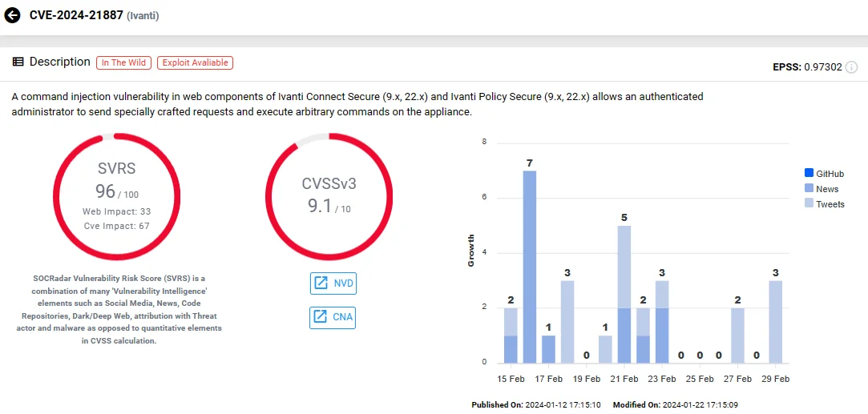Click the Cve Impact: 67 text
The image size is (868, 414).
[117, 226]
